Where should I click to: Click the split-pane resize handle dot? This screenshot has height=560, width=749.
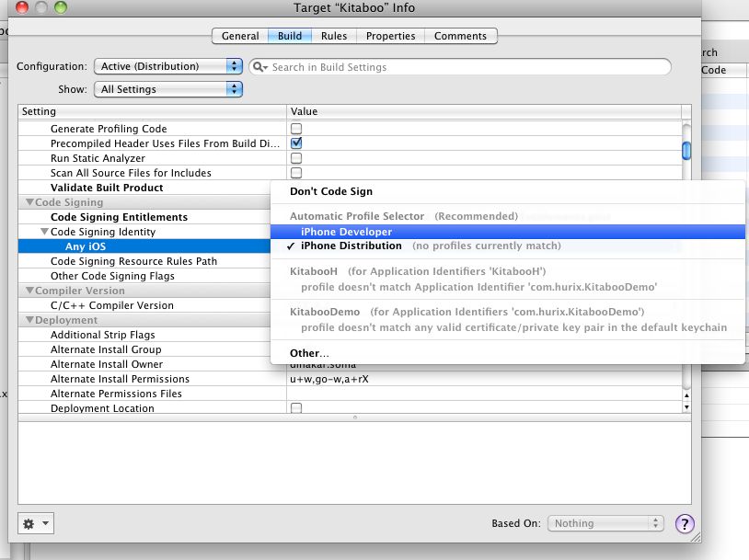(x=355, y=417)
